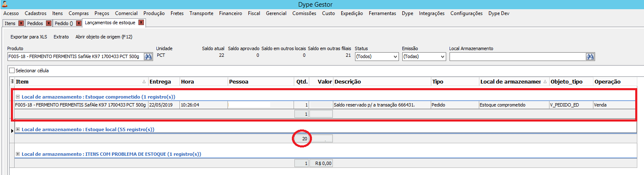Open the Compras menu
The height and width of the screenshot is (175, 644).
[x=79, y=13]
